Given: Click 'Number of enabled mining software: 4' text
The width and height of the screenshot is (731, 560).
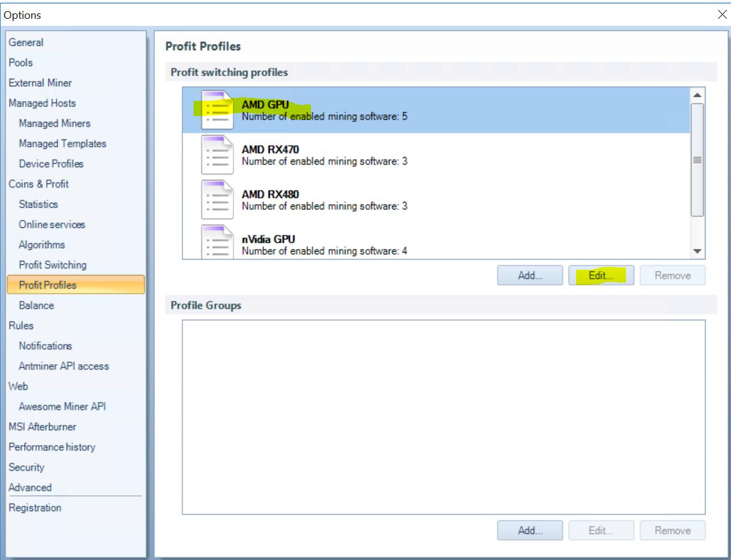Looking at the screenshot, I should [324, 251].
